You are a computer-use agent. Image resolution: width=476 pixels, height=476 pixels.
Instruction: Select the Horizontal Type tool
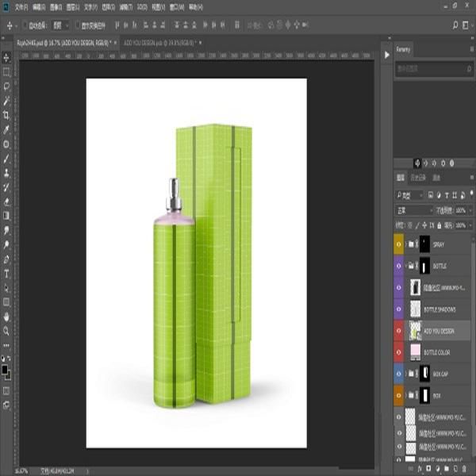pyautogui.click(x=6, y=274)
